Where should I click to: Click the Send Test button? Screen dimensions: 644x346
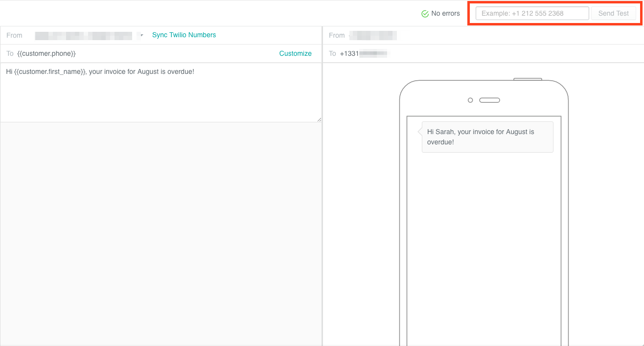[x=614, y=13]
